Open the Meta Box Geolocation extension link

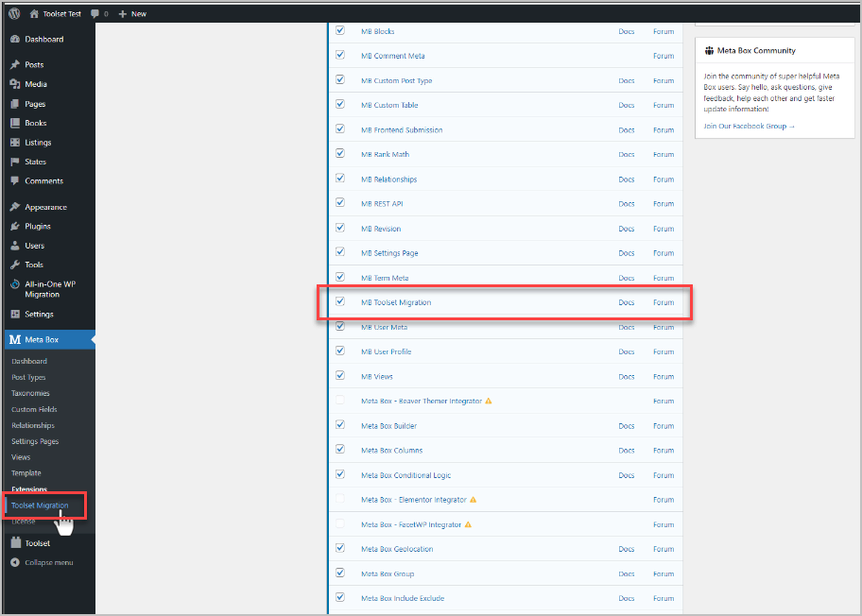[x=397, y=549]
